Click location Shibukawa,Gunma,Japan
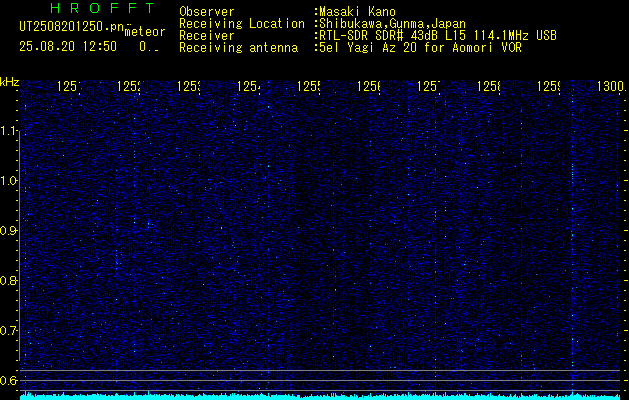The width and height of the screenshot is (629, 400). (x=392, y=24)
